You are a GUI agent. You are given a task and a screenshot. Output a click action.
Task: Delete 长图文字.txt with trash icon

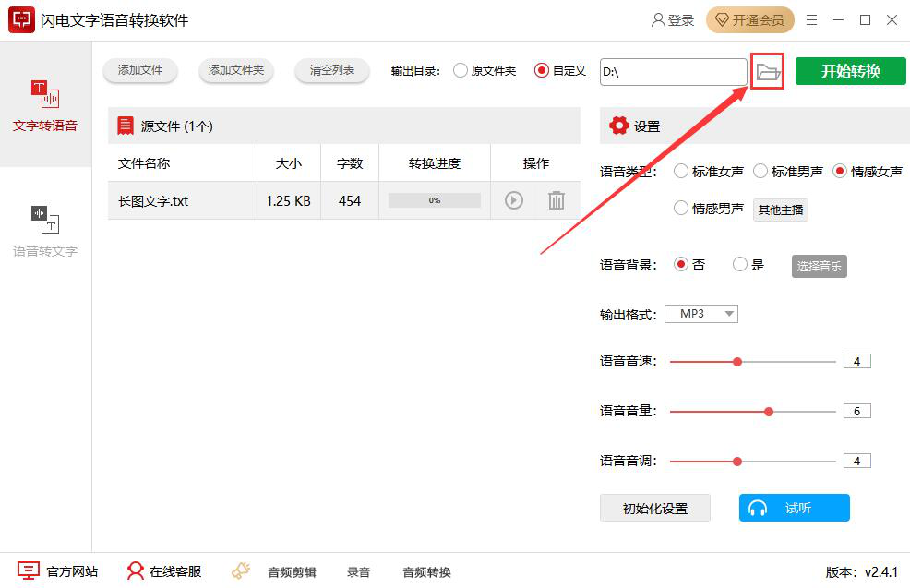[x=556, y=200]
